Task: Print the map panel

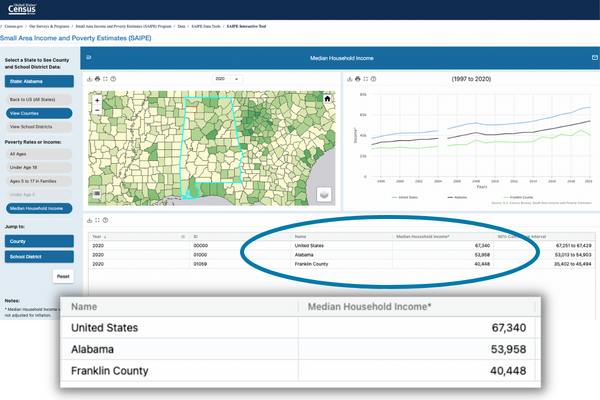Action: point(97,78)
